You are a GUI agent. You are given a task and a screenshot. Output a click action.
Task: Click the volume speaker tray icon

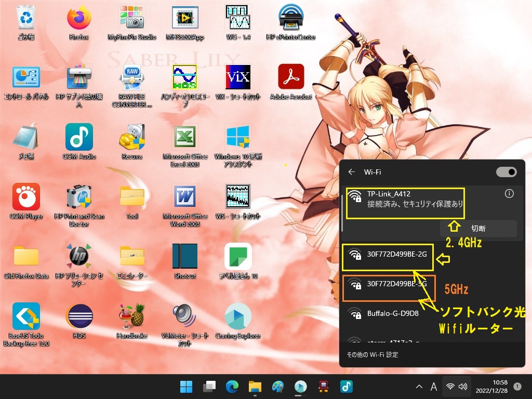(x=463, y=387)
